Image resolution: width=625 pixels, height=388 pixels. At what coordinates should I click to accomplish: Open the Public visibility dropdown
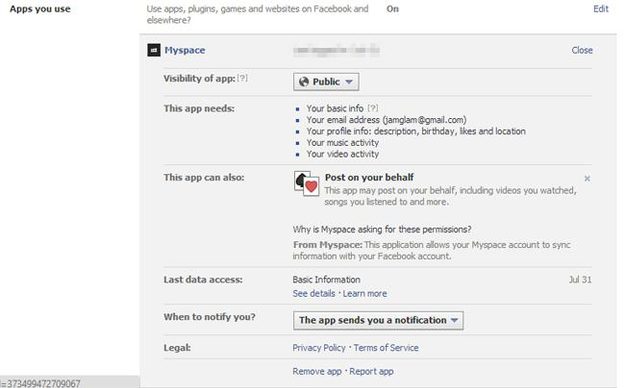[326, 82]
